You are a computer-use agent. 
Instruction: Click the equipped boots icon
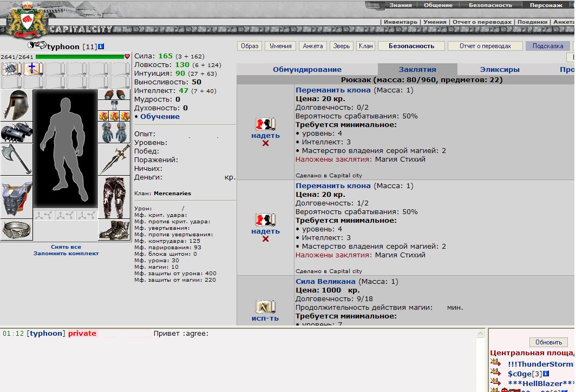click(x=114, y=230)
